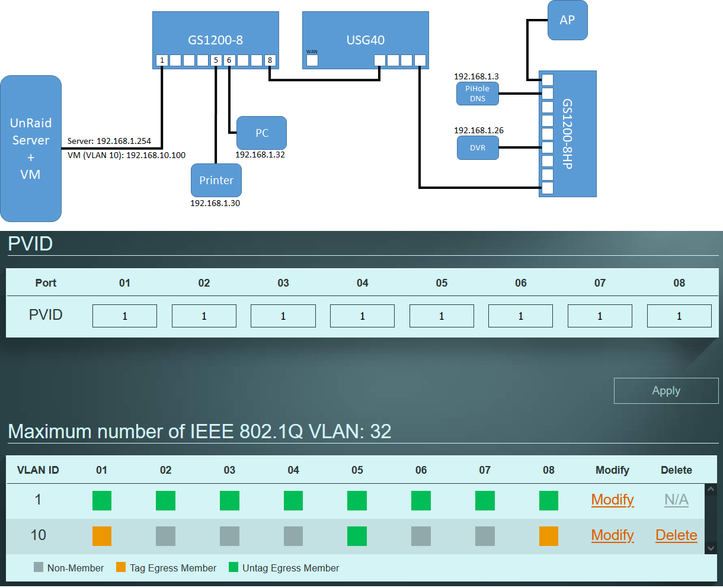Click the WAN port on USG40

312,60
